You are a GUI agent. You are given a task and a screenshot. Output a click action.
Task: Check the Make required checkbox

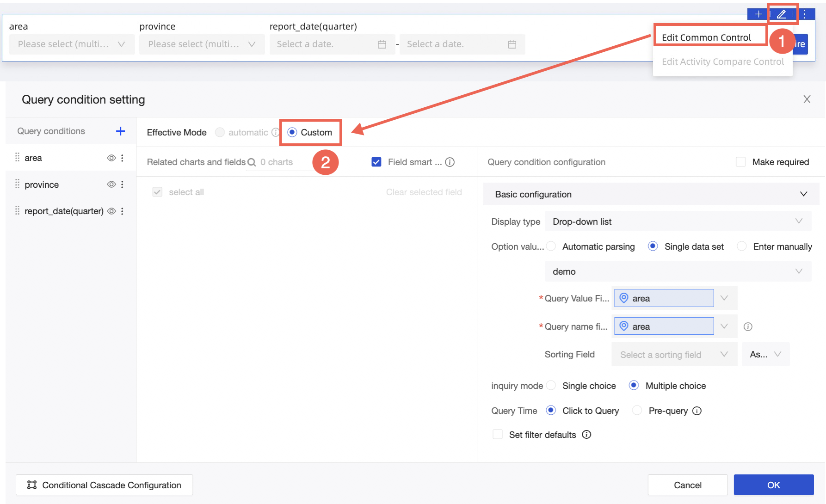[x=740, y=162]
